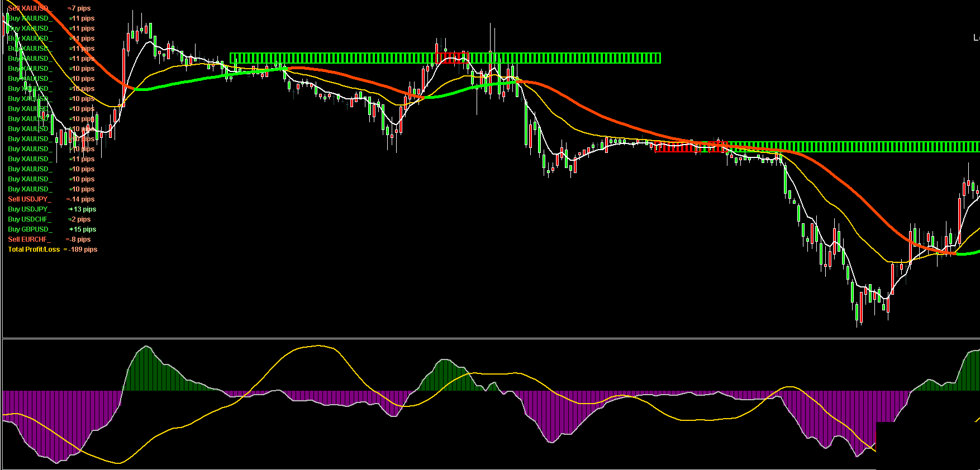Select the +15 pips result value
Viewport: 980px width, 470px height.
[x=84, y=229]
